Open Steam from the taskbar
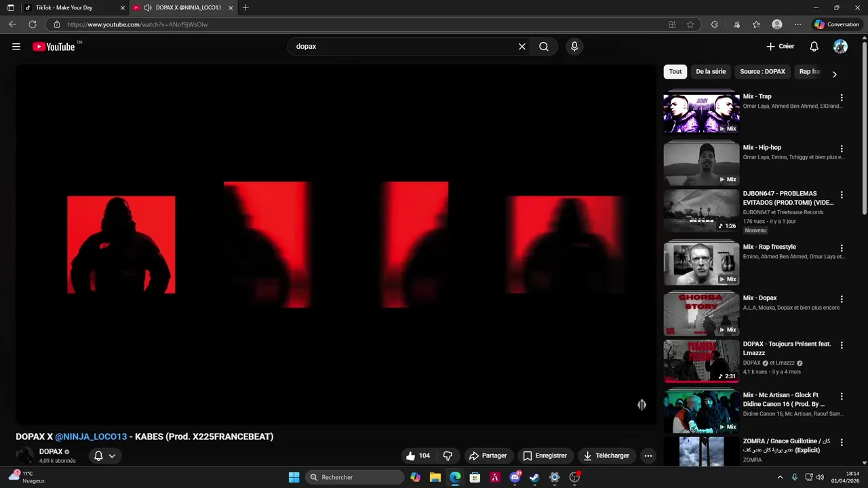The height and width of the screenshot is (488, 868). (534, 477)
